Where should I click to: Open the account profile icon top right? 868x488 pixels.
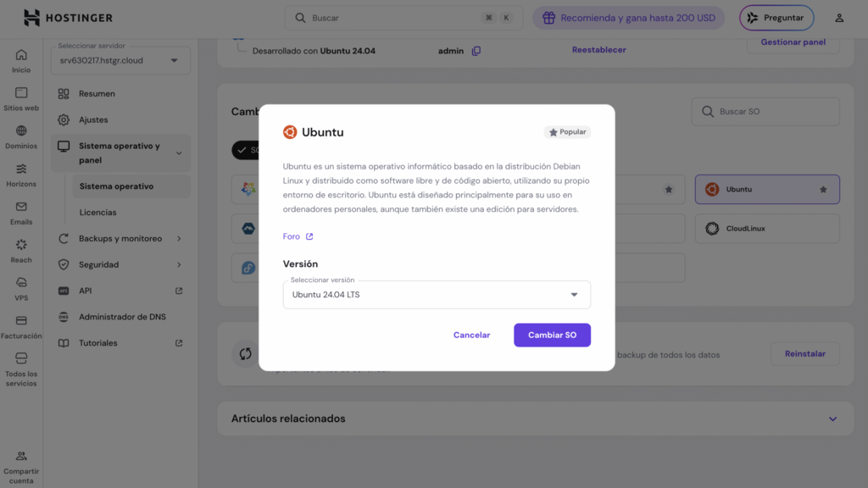coord(838,17)
